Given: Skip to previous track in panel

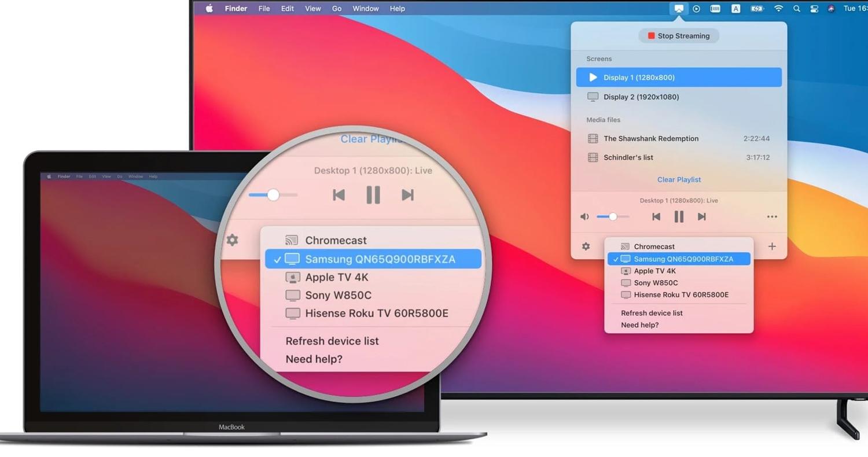Looking at the screenshot, I should (x=656, y=216).
